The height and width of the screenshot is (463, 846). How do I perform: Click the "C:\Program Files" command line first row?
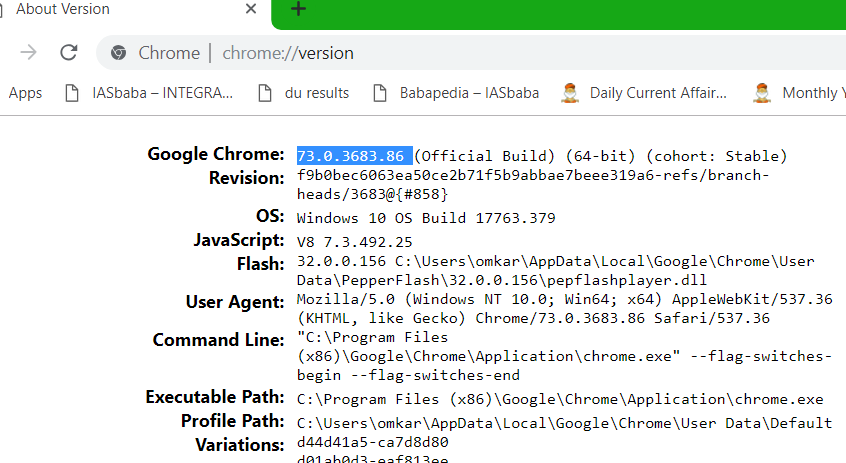click(372, 337)
